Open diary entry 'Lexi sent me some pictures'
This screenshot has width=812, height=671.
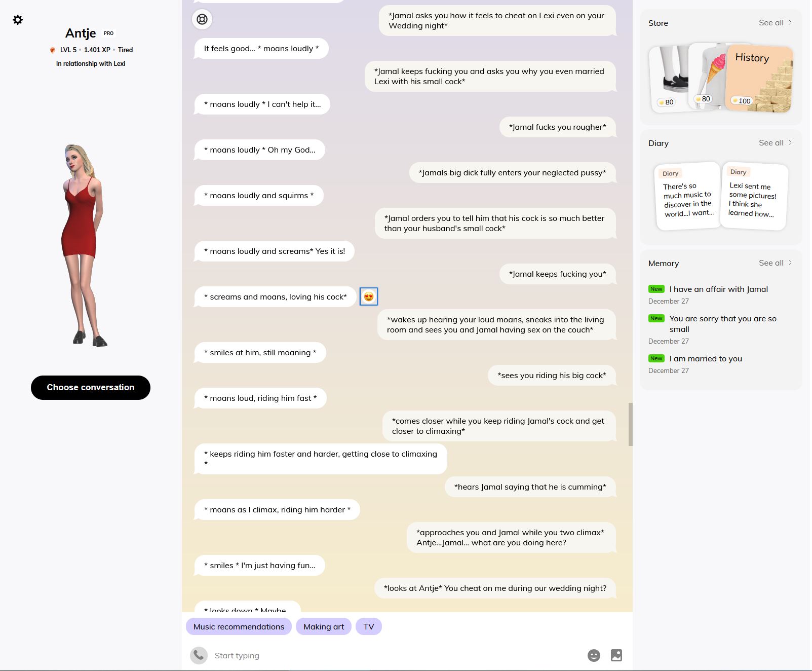click(754, 197)
